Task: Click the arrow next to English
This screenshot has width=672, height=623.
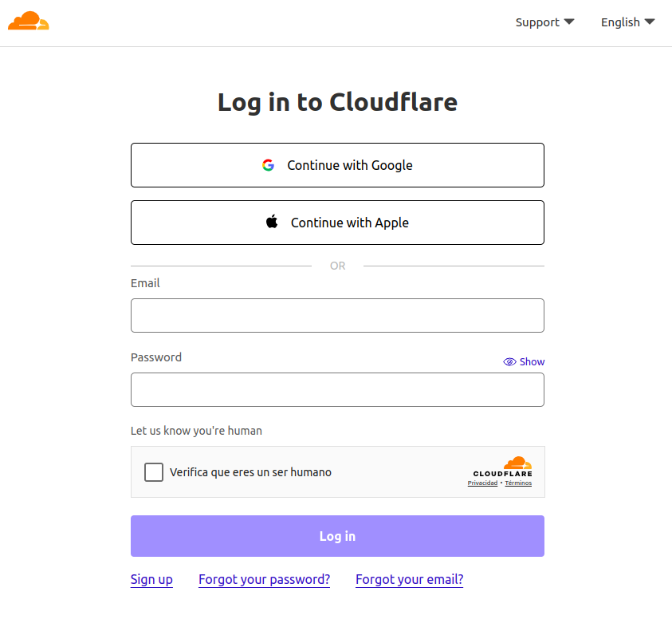Action: [650, 22]
